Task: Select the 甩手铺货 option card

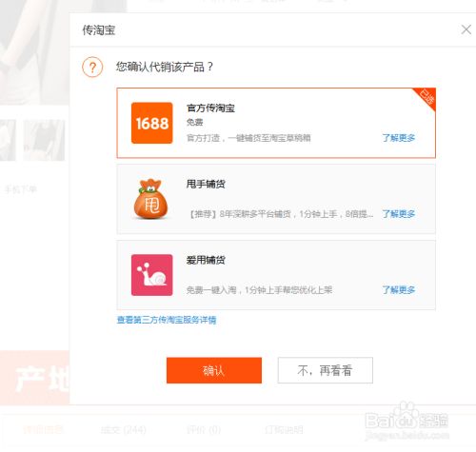Action: pyautogui.click(x=276, y=199)
